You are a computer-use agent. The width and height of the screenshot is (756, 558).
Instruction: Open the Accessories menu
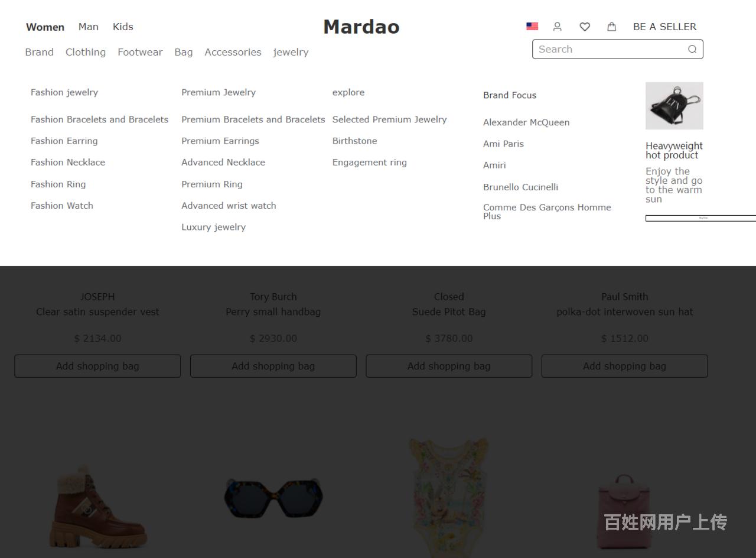[x=233, y=52]
